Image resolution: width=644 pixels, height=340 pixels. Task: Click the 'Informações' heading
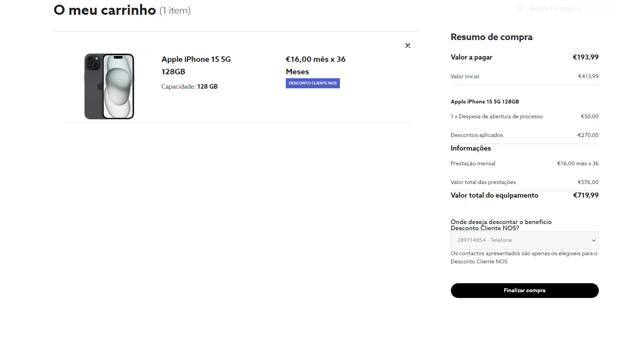pos(471,148)
